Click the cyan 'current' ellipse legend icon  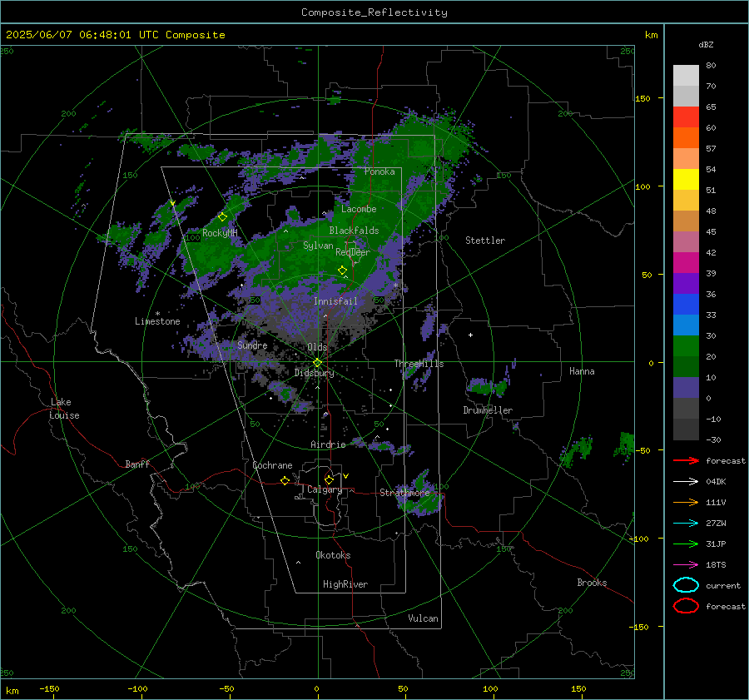click(686, 585)
